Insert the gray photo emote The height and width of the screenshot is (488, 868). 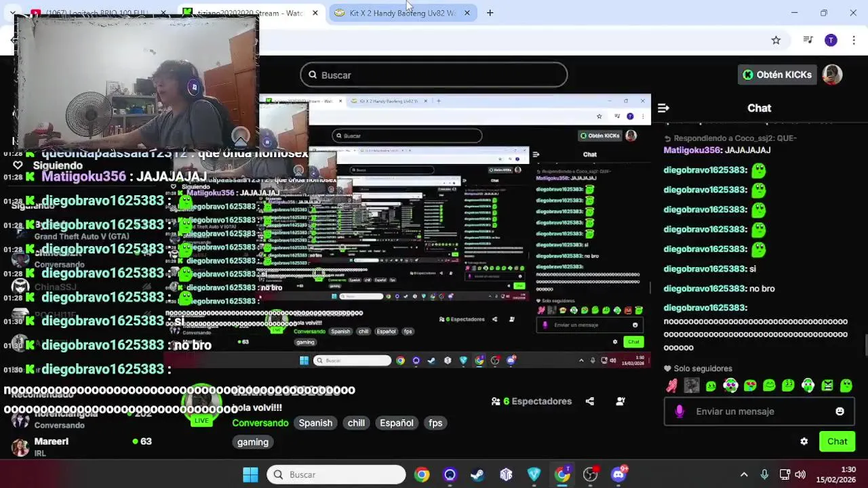pyautogui.click(x=691, y=386)
